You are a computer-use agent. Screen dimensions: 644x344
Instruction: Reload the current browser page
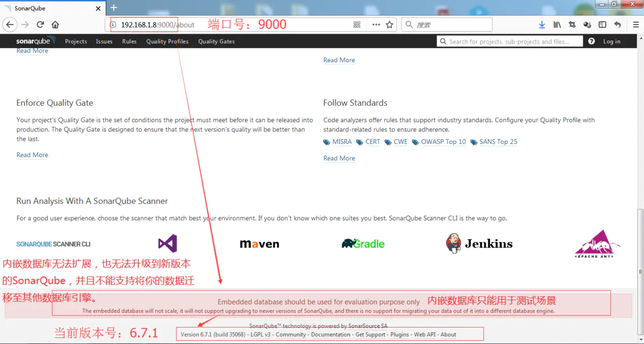point(40,25)
